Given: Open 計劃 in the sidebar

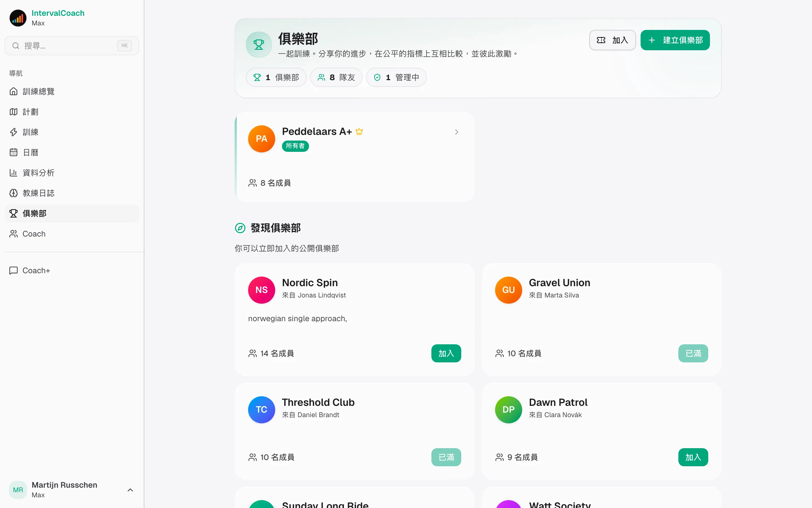Looking at the screenshot, I should pos(72,112).
